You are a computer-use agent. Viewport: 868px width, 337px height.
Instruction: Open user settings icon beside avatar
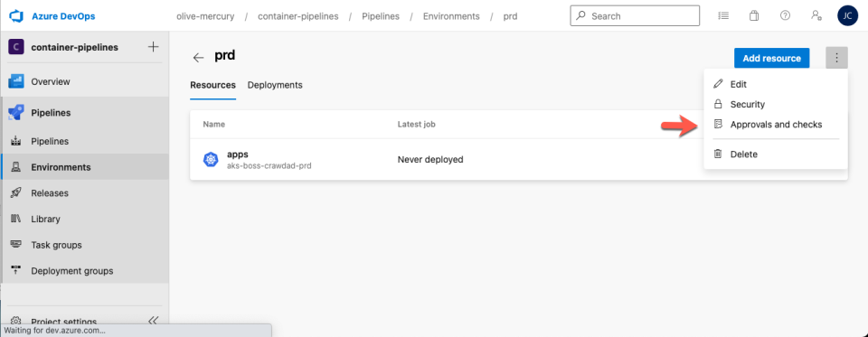[x=816, y=15]
